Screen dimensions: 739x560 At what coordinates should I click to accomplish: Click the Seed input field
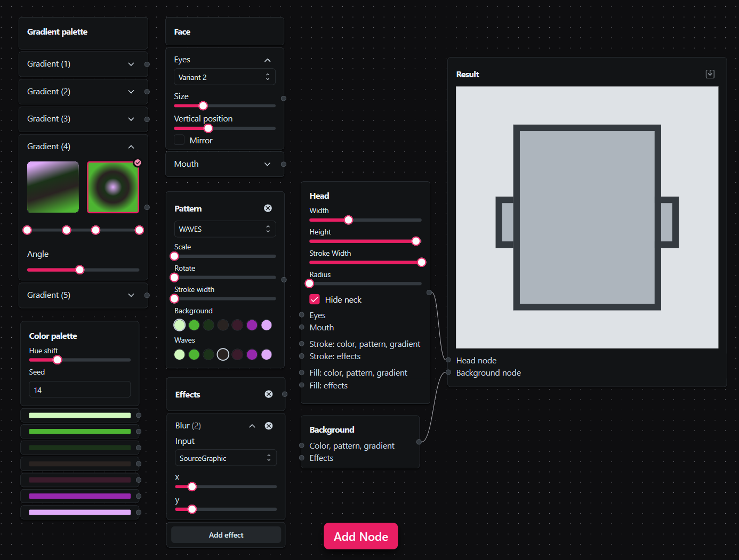79,389
